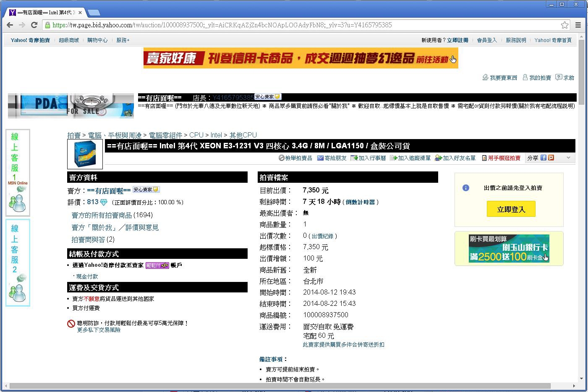Expand the 分享 share dropdown arrow
The image size is (588, 392).
[568, 158]
